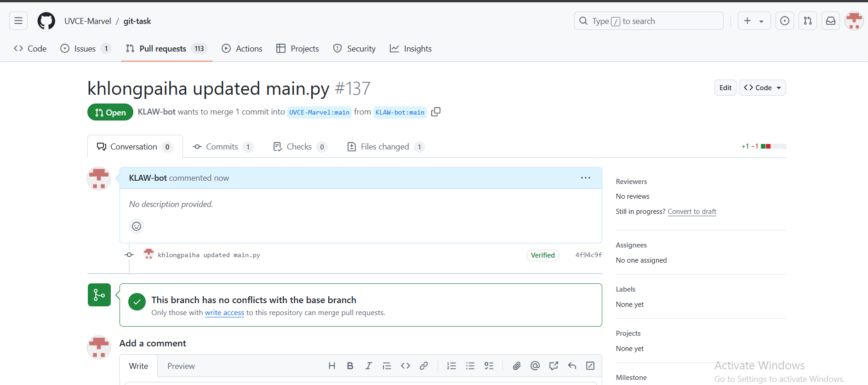The width and height of the screenshot is (868, 385).
Task: Open the Create new plus dropdown
Action: coord(754,21)
